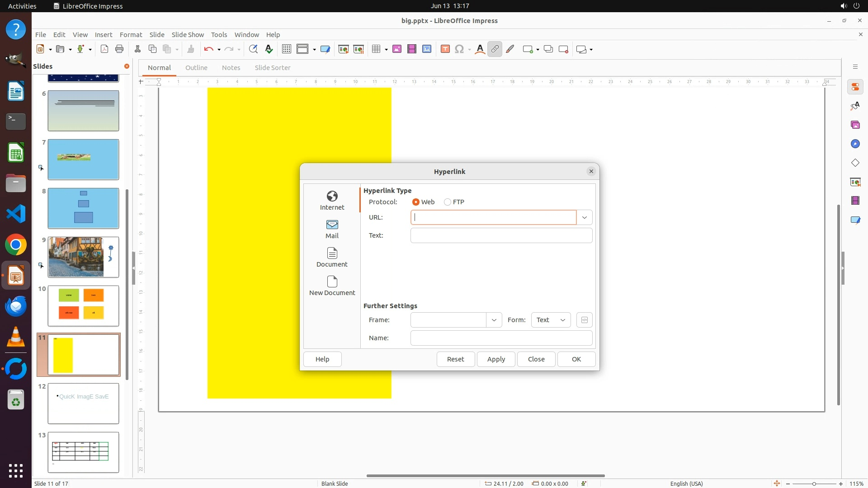Open the Events button next to Form
The width and height of the screenshot is (868, 488).
point(584,320)
